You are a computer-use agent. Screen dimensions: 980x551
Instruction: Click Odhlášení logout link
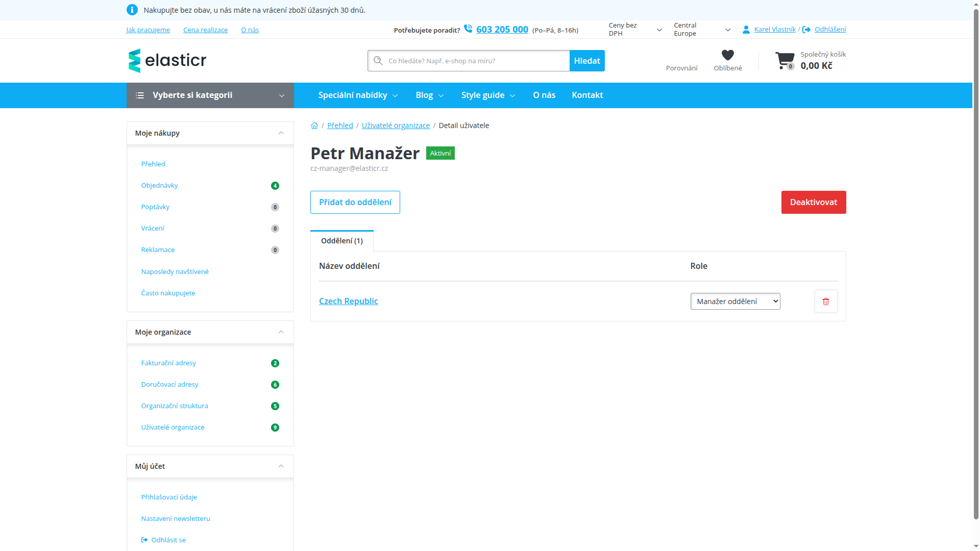click(x=830, y=30)
